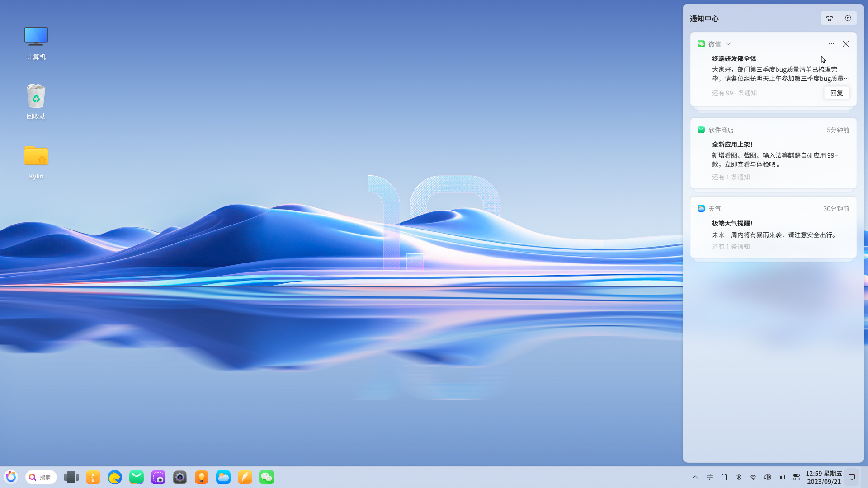Screen dimensions: 868x488
Task: Select the 计算机 desktop icon
Action: pyautogui.click(x=36, y=43)
